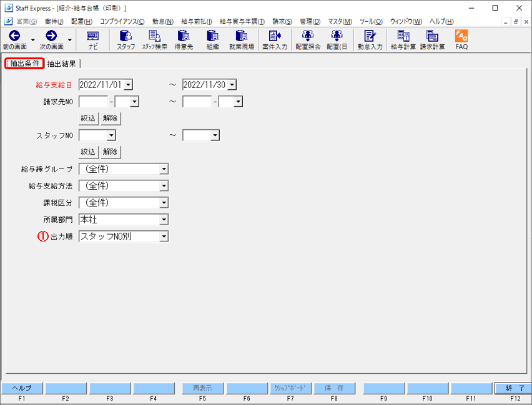
Task: Open the ヘルプ(H) menu
Action: (441, 21)
